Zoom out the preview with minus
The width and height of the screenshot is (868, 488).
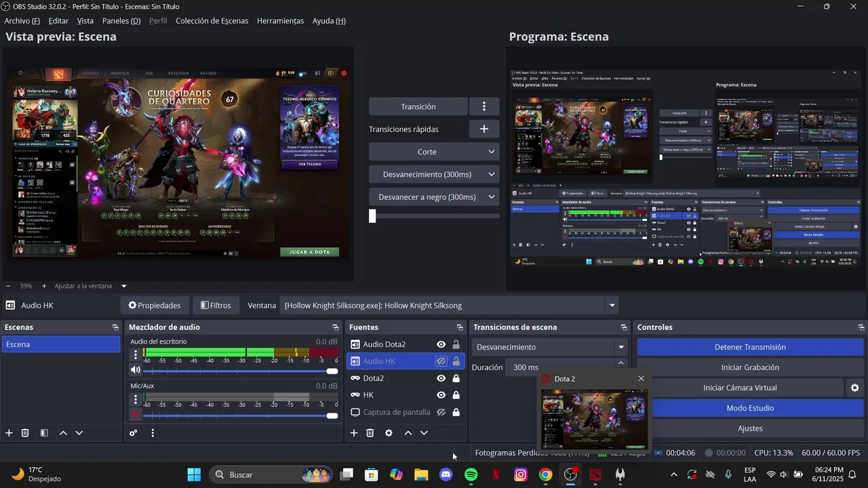(x=7, y=286)
